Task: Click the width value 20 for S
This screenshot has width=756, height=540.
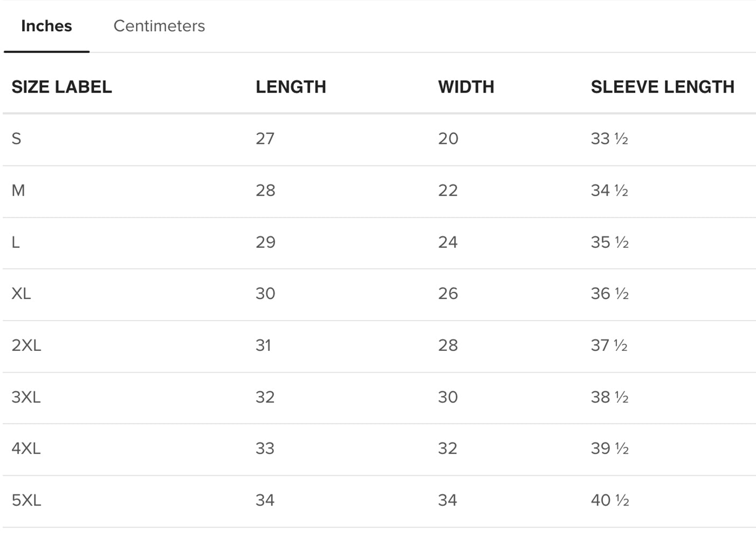Action: (448, 139)
